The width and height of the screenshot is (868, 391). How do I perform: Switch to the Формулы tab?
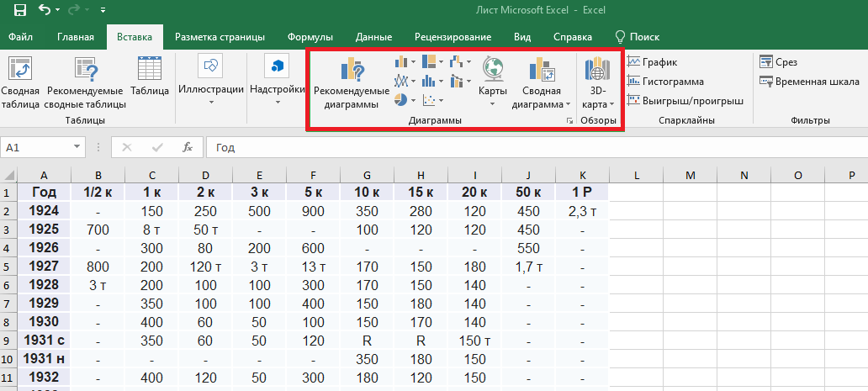point(310,37)
